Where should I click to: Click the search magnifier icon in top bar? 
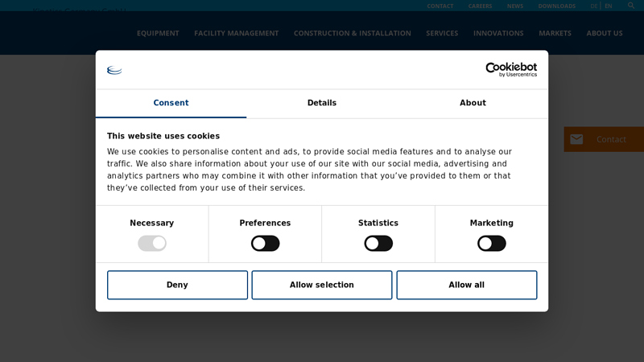pyautogui.click(x=631, y=6)
